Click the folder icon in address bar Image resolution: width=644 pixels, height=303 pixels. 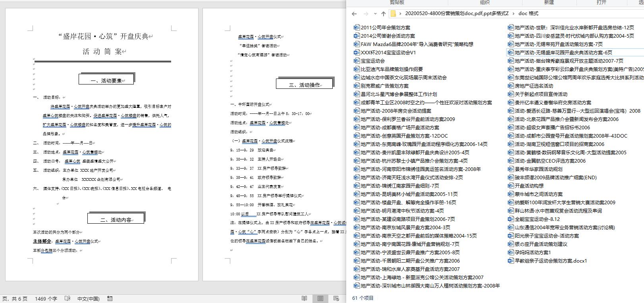point(393,13)
